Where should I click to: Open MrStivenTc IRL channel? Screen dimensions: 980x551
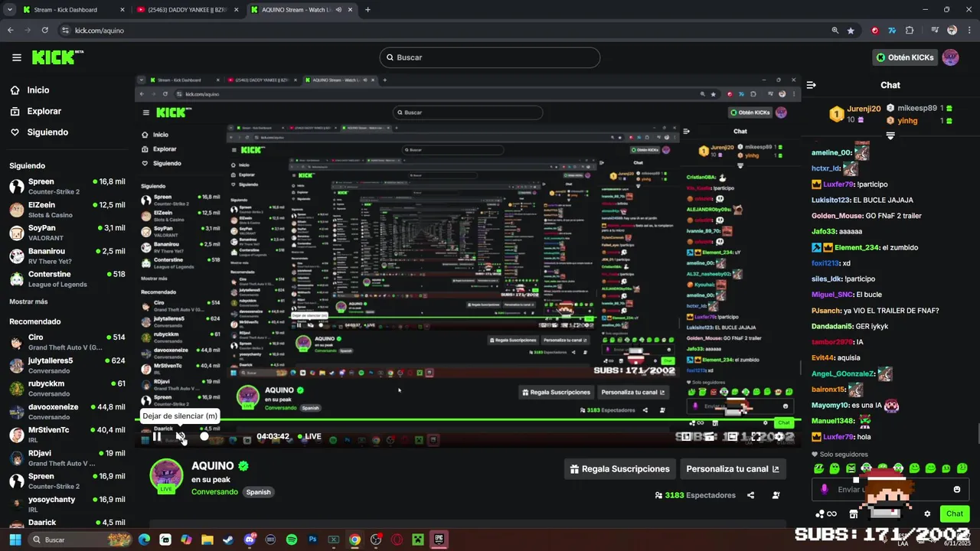tap(67, 435)
